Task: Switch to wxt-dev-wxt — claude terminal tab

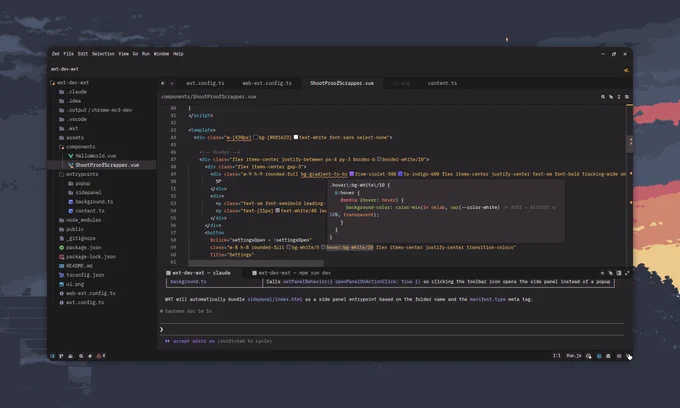Action: tap(198, 273)
